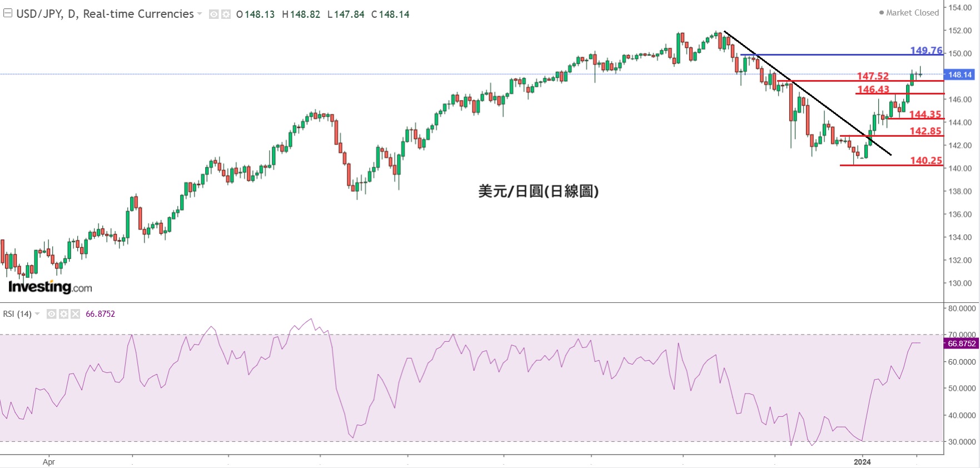Click the 美元/日圓(日線圖) chart text label
Image resolution: width=980 pixels, height=468 pixels.
click(x=538, y=191)
